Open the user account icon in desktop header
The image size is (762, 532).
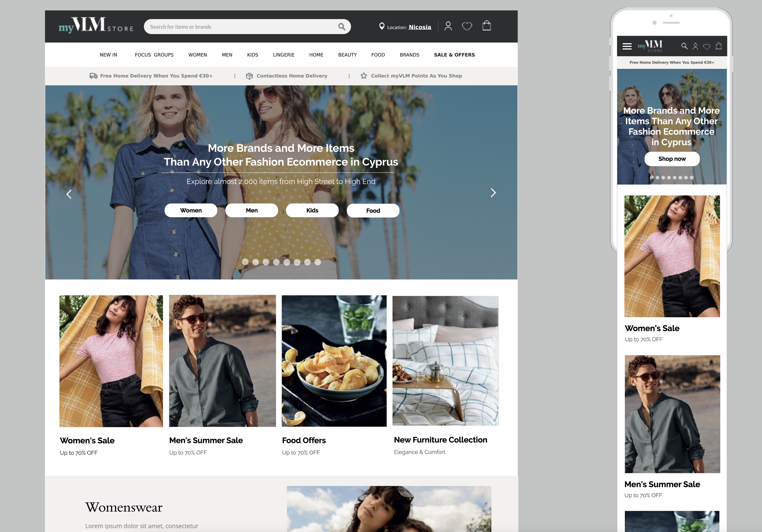448,26
